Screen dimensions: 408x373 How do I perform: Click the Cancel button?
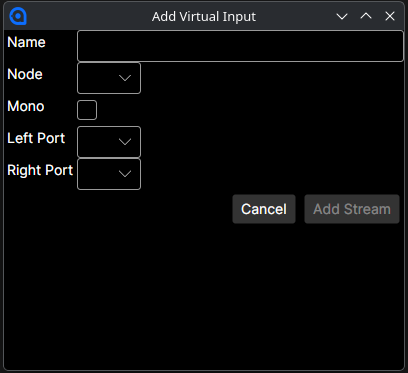[x=264, y=209]
